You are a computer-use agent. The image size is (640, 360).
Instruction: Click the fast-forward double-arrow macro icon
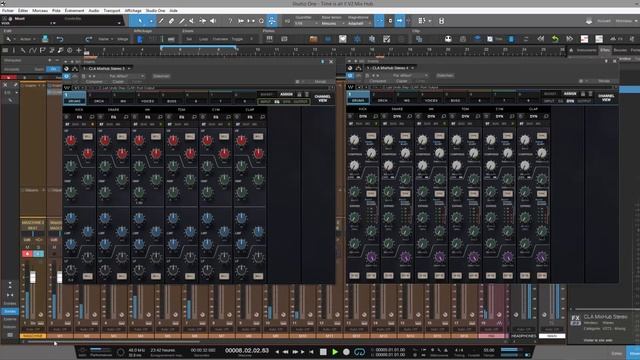point(569,39)
